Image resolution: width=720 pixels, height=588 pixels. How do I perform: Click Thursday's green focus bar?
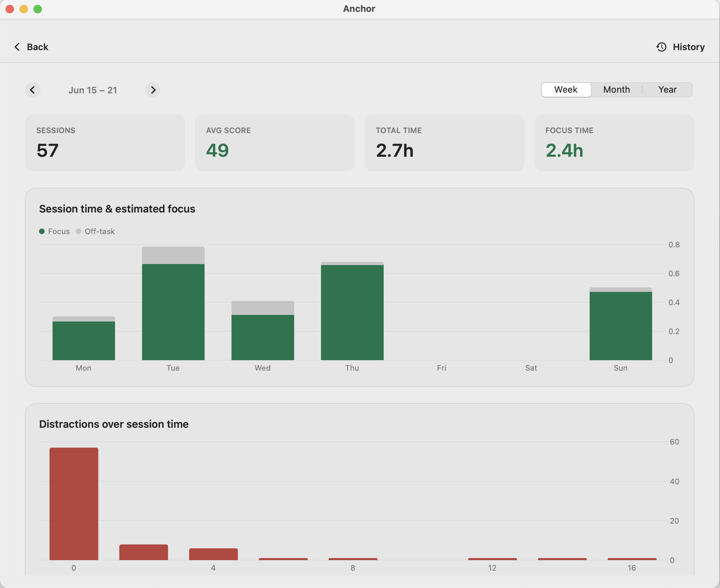[352, 313]
